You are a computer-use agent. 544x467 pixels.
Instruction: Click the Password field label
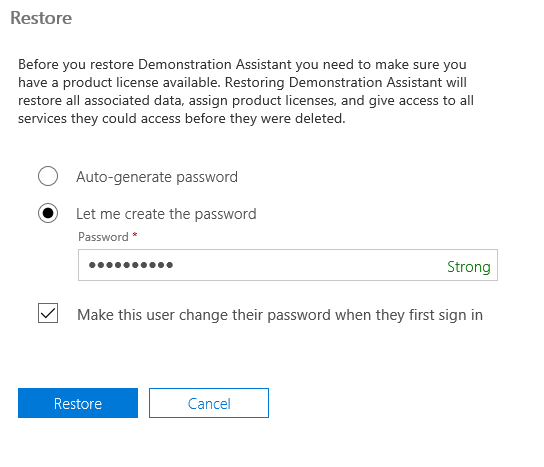click(x=103, y=237)
